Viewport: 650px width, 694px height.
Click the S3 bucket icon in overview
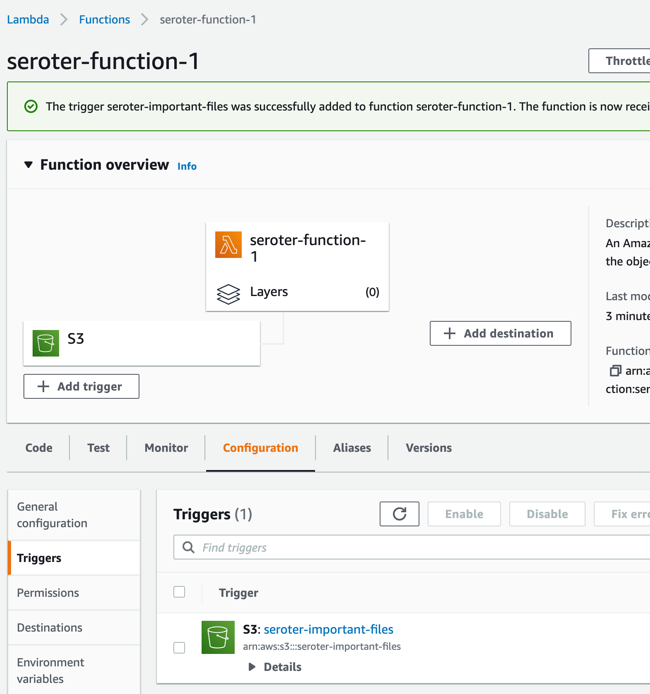pyautogui.click(x=46, y=343)
